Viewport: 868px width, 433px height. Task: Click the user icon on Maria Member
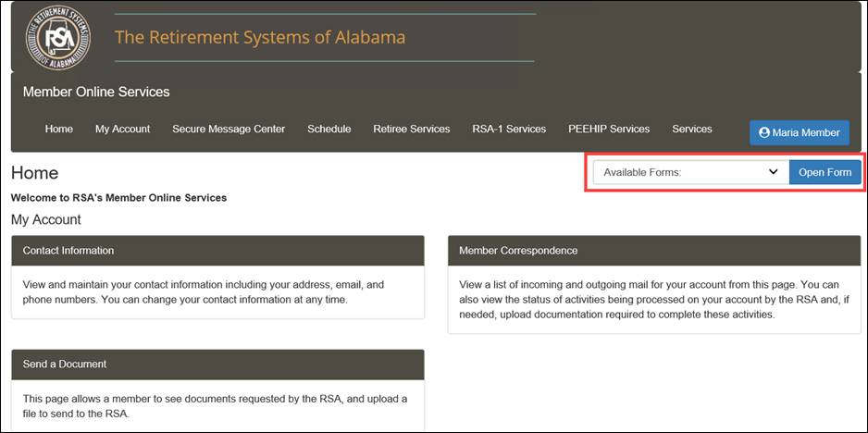click(x=764, y=133)
